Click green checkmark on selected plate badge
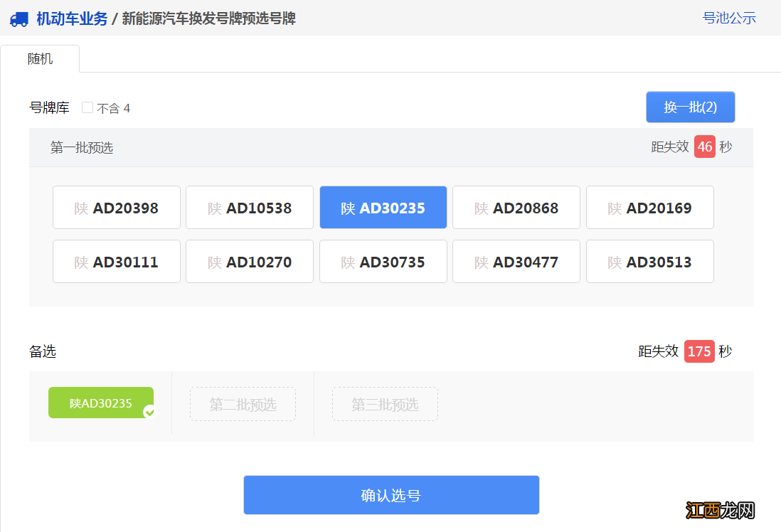 149,412
